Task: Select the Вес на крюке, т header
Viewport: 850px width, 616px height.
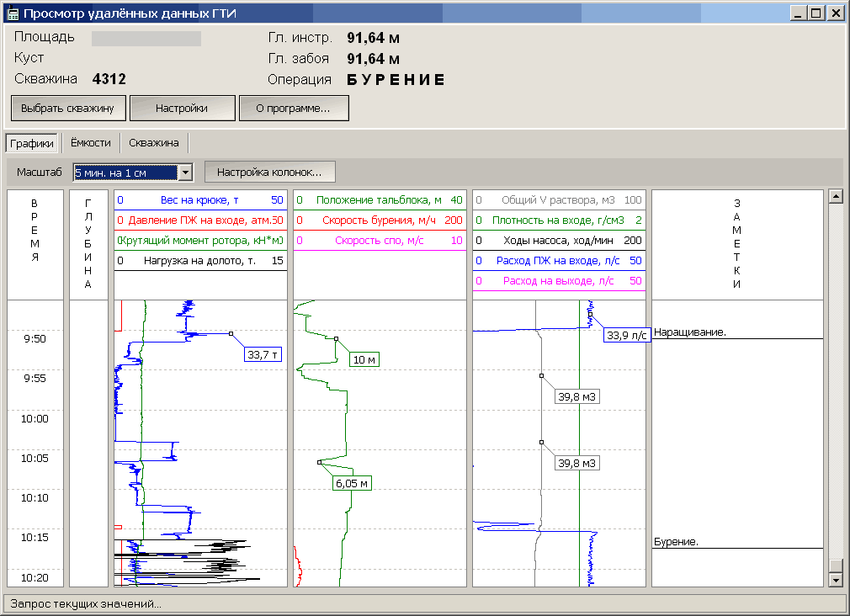Action: click(x=200, y=200)
